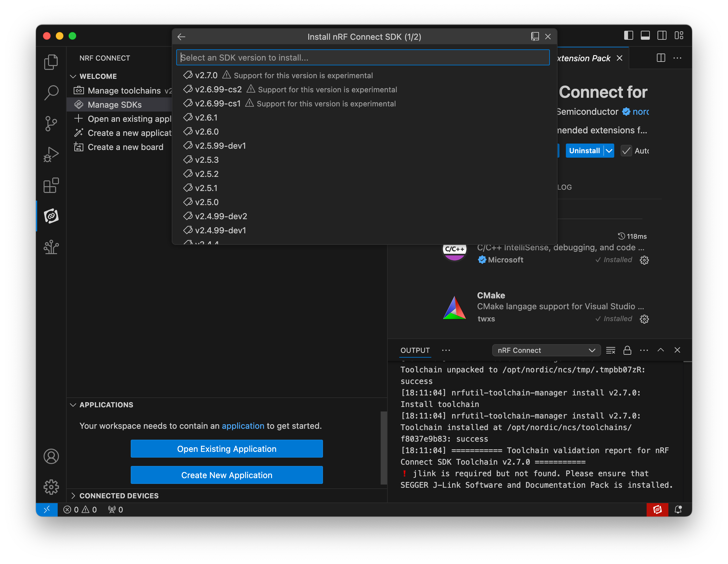
Task: Toggle the Auto Update checkbox
Action: click(626, 151)
